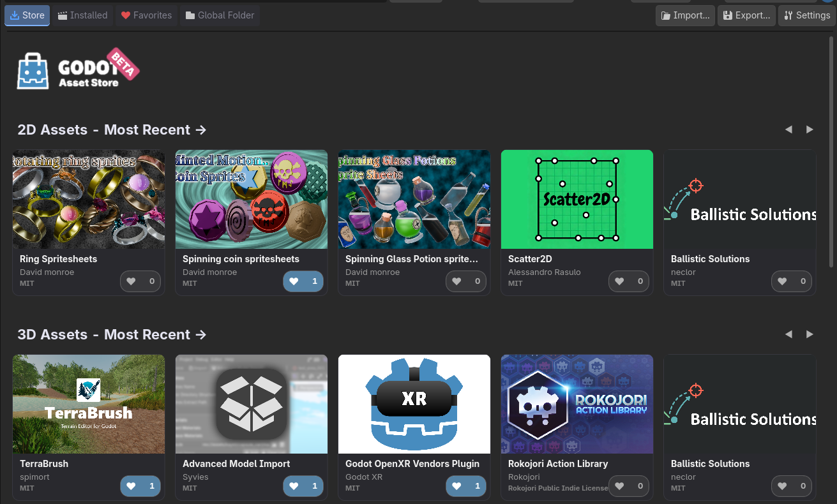Viewport: 837px width, 504px height.
Task: Click the Godot OpenXR Vendors Plugin title
Action: tap(412, 464)
